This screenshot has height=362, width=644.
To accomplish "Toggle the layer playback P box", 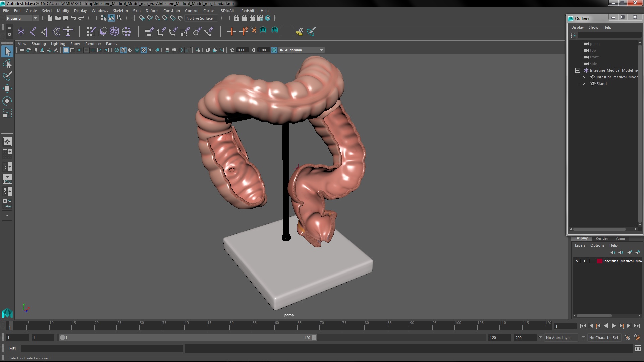I will coord(585,261).
